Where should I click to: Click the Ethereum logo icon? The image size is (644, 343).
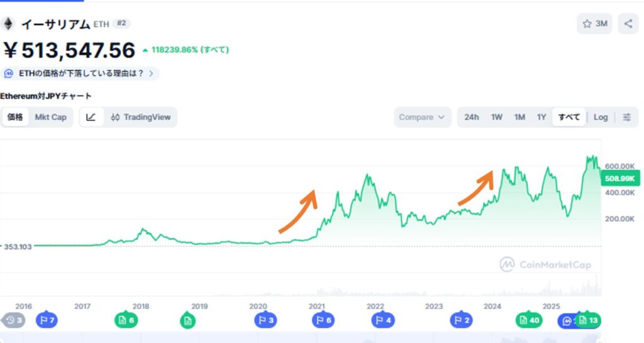(x=8, y=24)
